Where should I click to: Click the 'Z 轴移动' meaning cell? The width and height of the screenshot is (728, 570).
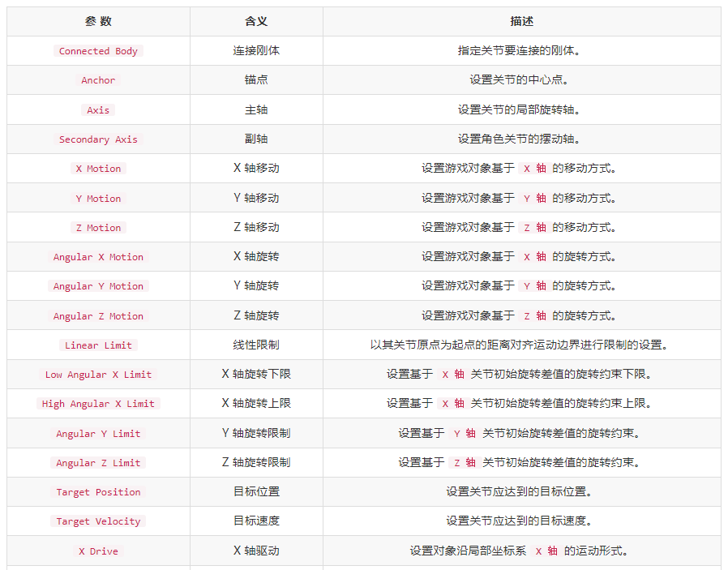pos(256,227)
